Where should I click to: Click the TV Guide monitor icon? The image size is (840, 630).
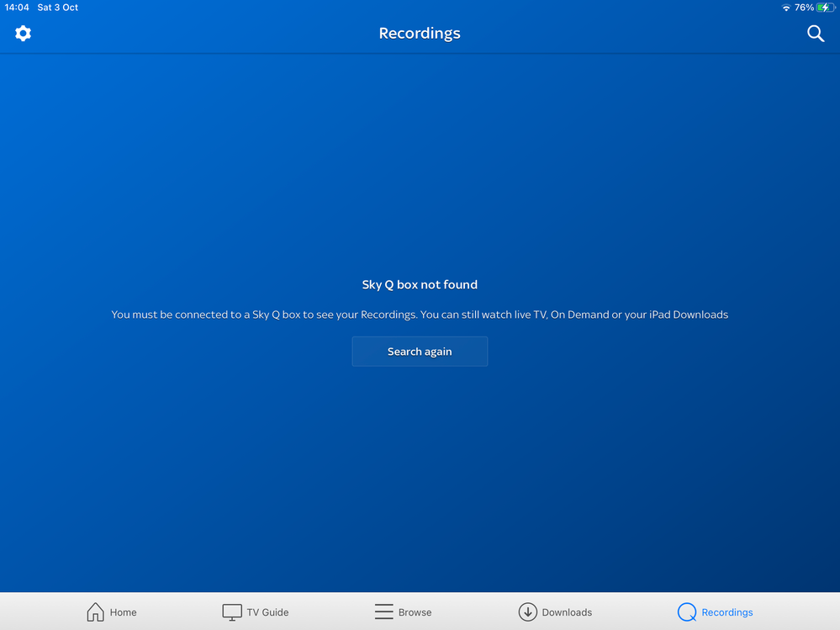coord(232,611)
